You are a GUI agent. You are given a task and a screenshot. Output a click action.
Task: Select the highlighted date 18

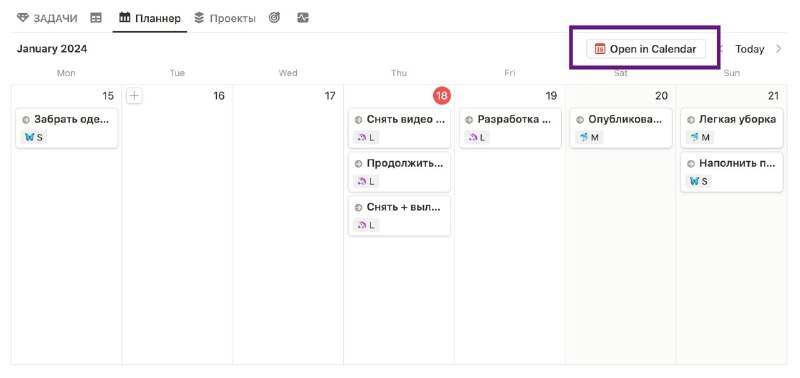click(x=442, y=96)
